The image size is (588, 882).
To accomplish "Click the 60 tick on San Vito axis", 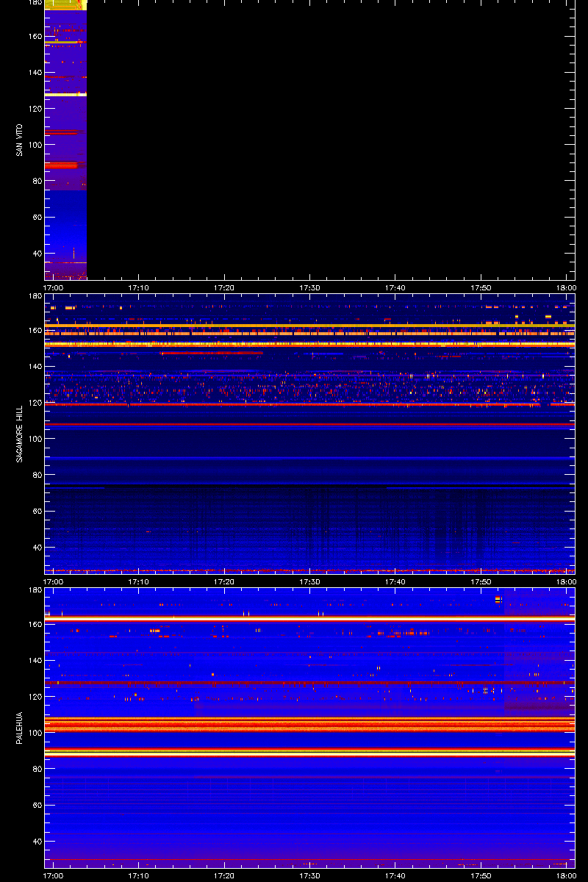I will [36, 218].
